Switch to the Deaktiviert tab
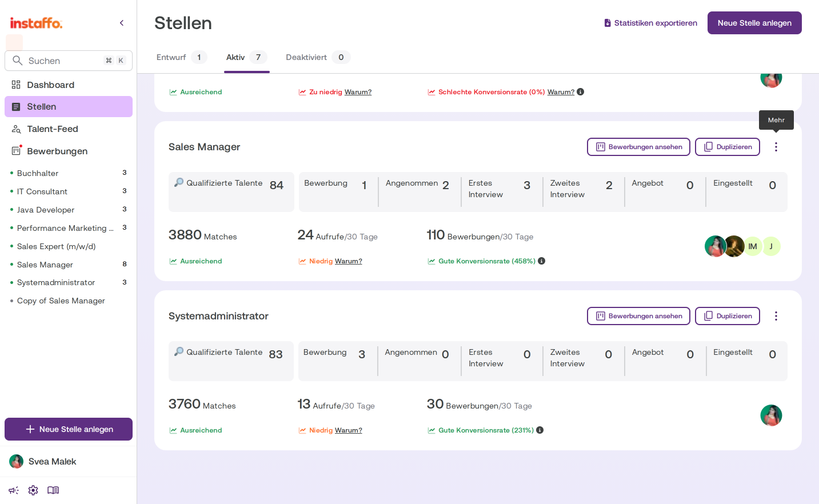819x504 pixels. tap(318, 57)
